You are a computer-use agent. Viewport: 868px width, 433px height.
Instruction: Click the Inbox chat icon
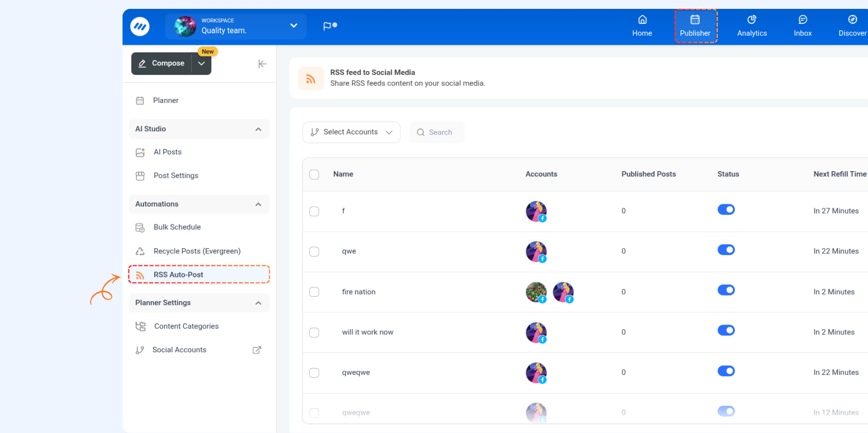[x=803, y=20]
